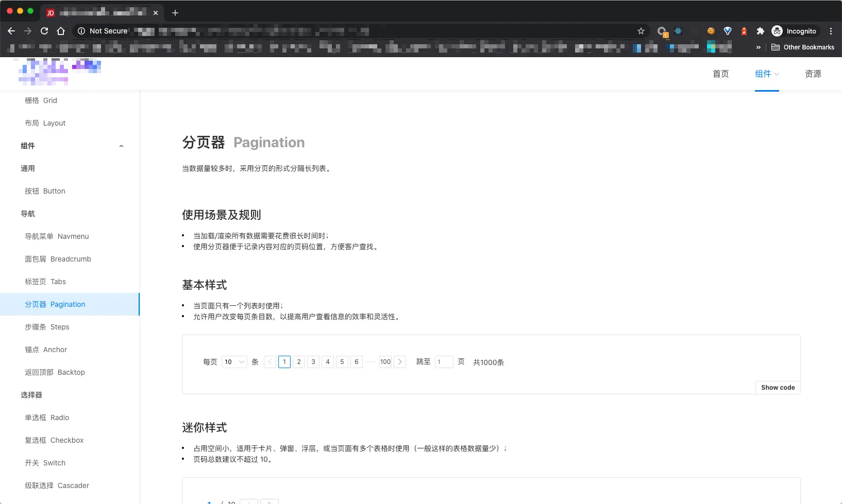This screenshot has width=842, height=504.
Task: Select page 5 in the pagination demo
Action: point(342,362)
